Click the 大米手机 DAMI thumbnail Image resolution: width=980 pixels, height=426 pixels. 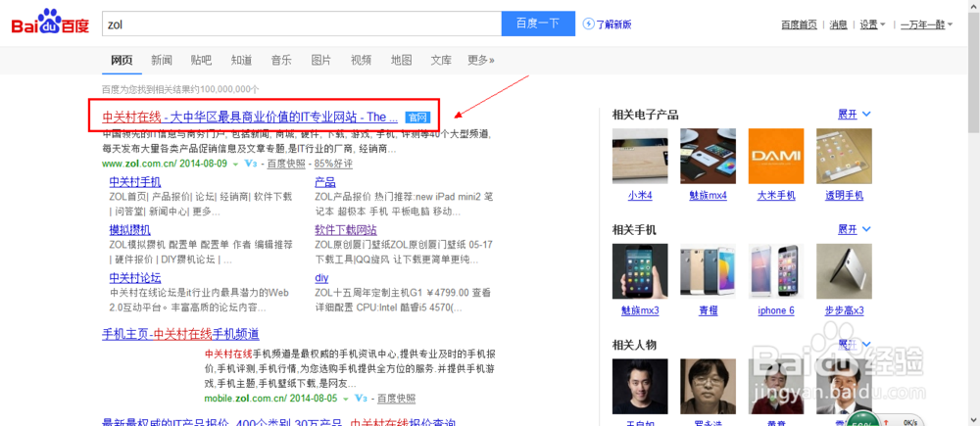coord(776,156)
